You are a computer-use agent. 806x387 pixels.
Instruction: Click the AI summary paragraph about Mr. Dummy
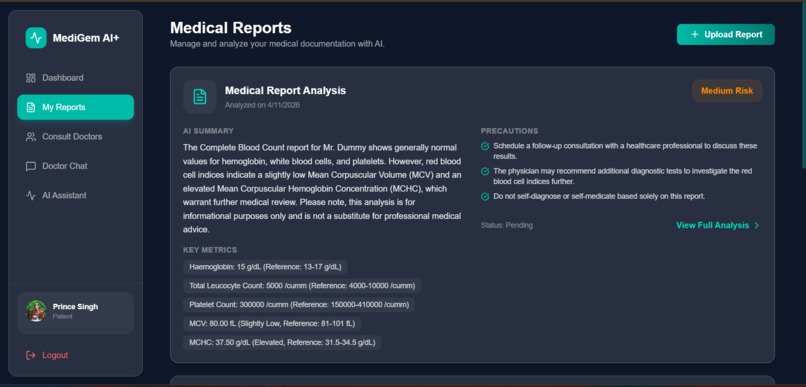pos(322,189)
